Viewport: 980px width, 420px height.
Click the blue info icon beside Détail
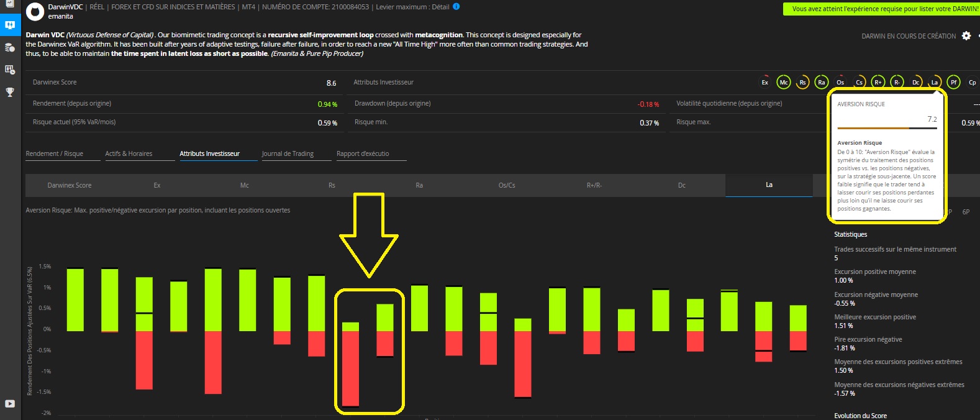coord(456,7)
